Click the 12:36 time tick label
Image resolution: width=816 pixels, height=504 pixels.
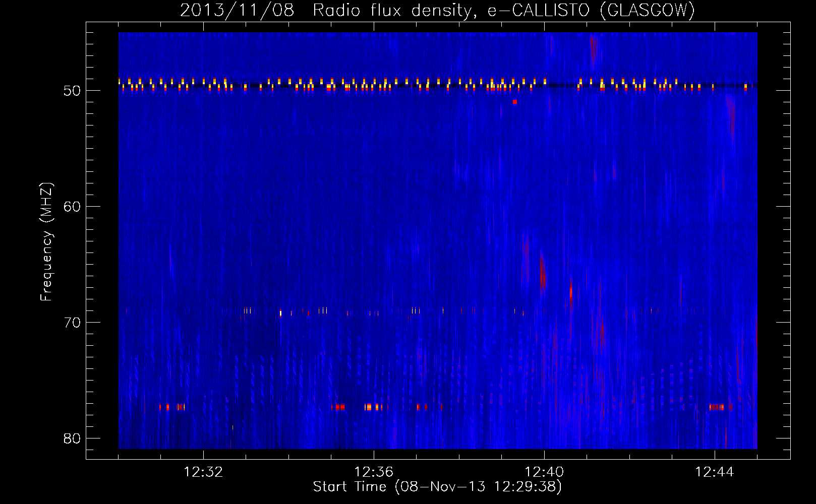pyautogui.click(x=374, y=472)
